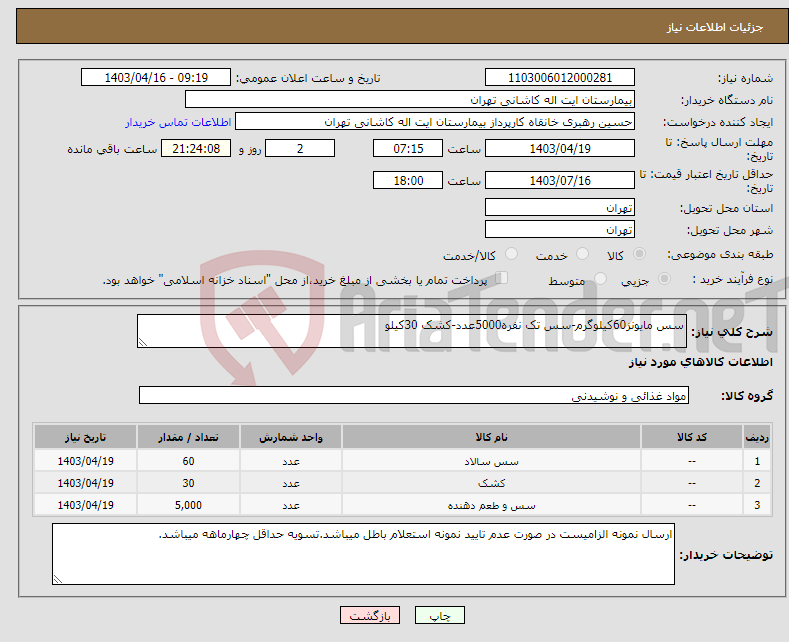Click the resize handle of buyer notes textarea
The width and height of the screenshot is (789, 642).
coord(58,579)
